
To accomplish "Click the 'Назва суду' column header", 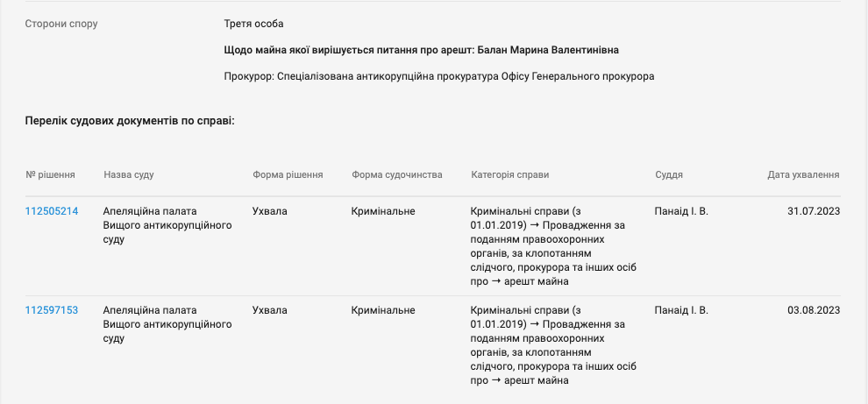I will (x=128, y=174).
